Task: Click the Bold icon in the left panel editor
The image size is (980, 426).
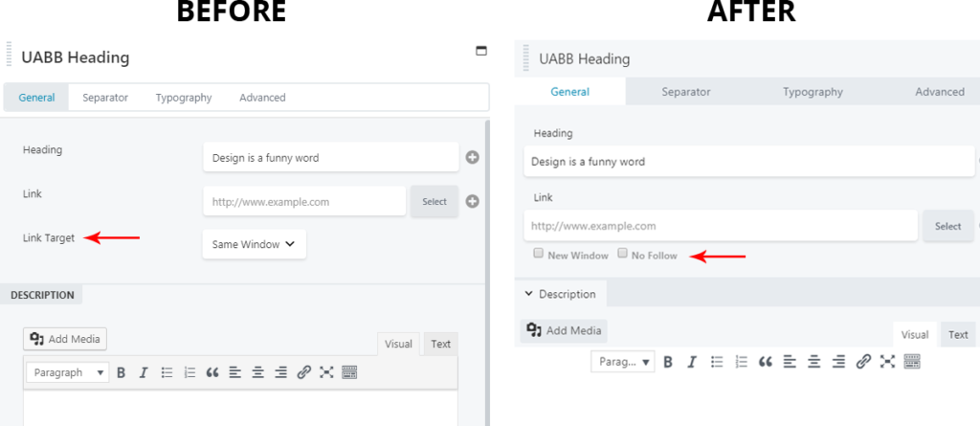Action: pos(122,372)
